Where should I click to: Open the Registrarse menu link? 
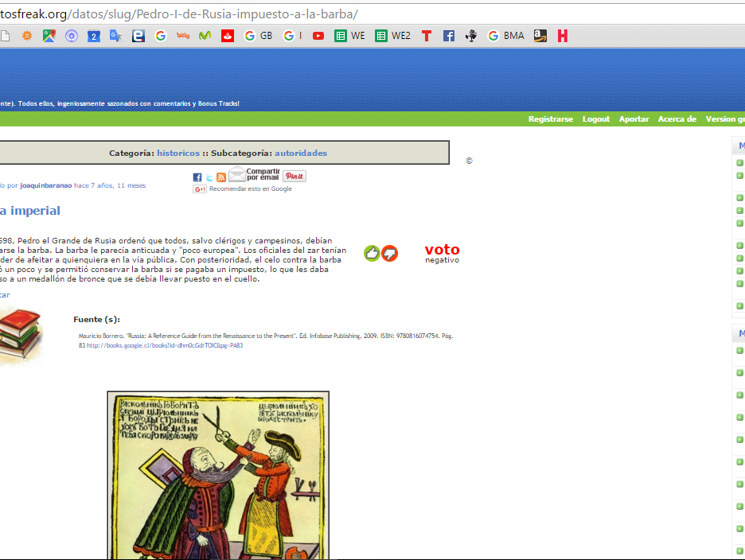click(551, 119)
